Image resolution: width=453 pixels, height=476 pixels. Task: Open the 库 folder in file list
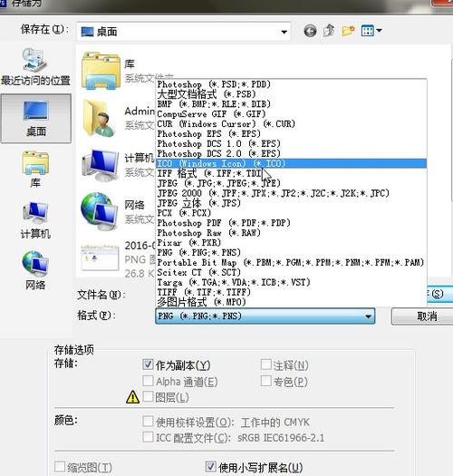click(101, 71)
